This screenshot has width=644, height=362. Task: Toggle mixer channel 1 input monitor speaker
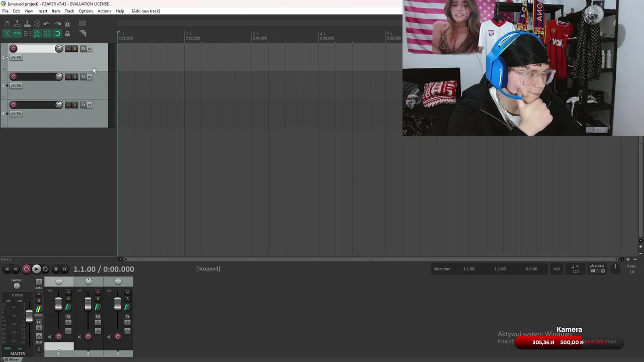[50, 337]
